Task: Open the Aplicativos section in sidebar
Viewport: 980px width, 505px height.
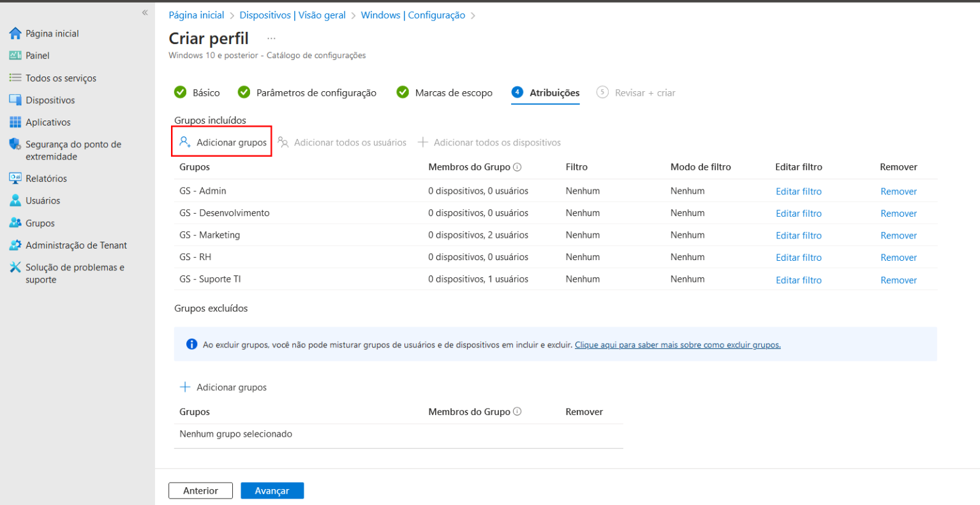Action: pyautogui.click(x=46, y=122)
